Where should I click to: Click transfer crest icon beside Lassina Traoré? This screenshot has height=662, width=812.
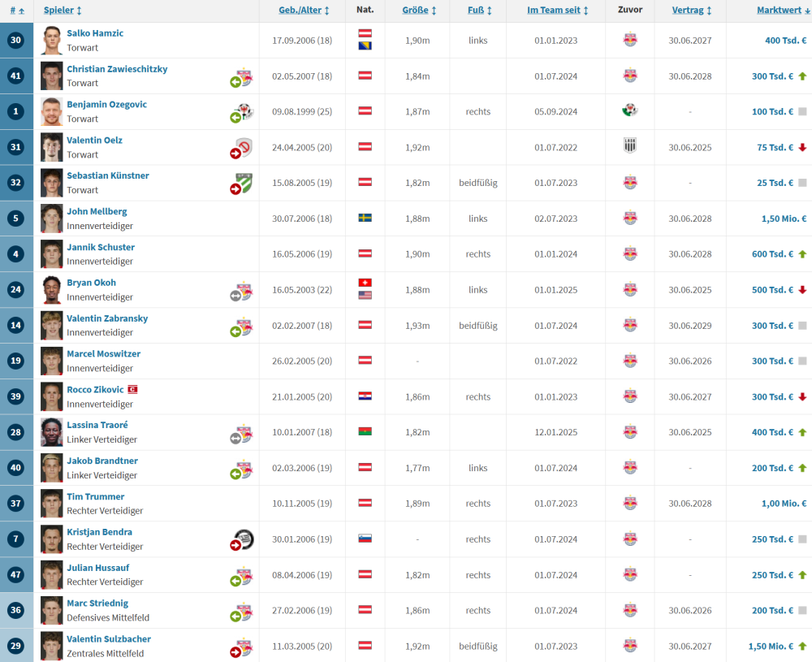pos(241,433)
